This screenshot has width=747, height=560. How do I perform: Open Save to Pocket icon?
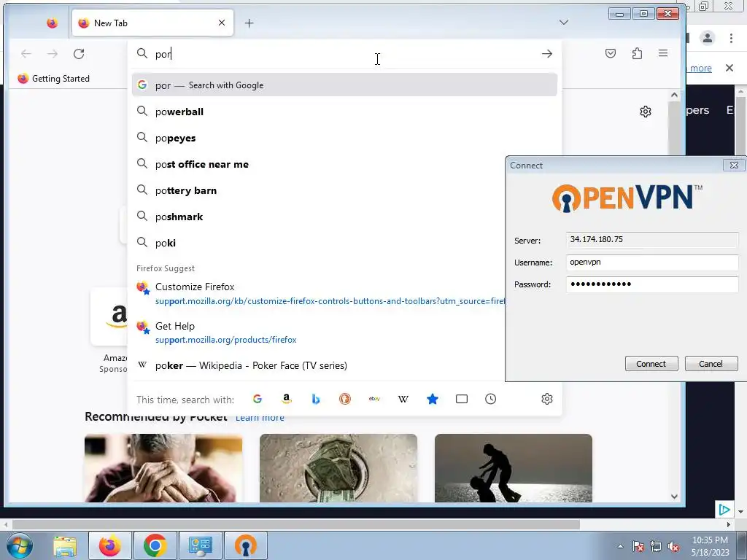click(x=611, y=53)
